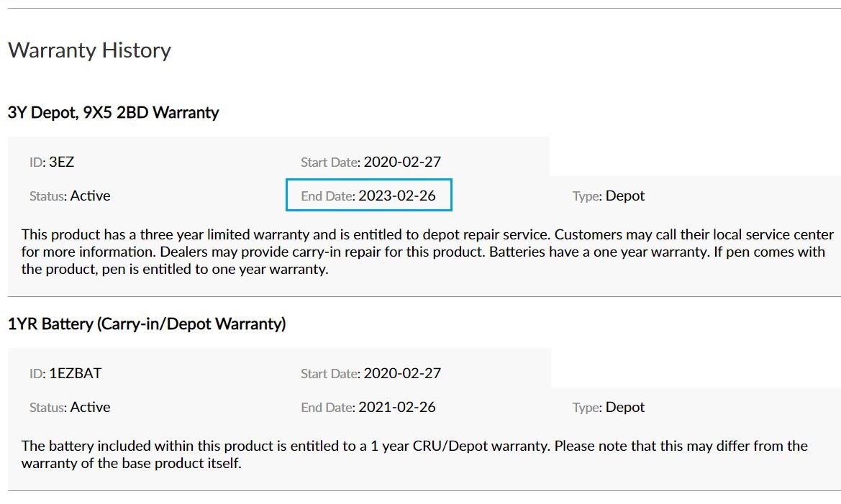Click Start Date 2020-02-27 under 3Y Depot warranty
The height and width of the screenshot is (504, 841).
(371, 162)
